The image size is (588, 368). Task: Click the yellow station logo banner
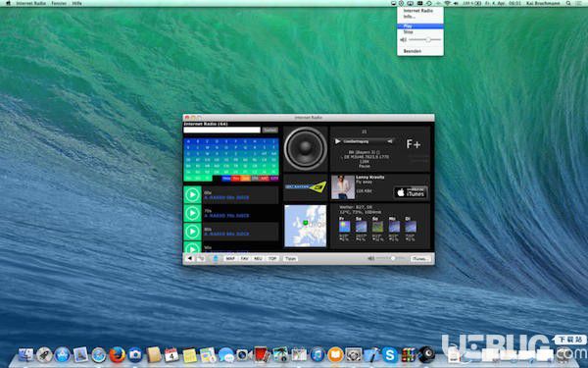coord(305,186)
